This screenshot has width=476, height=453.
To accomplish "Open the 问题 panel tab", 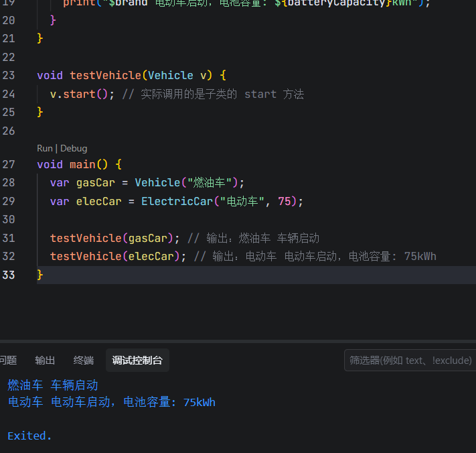I will pos(8,361).
